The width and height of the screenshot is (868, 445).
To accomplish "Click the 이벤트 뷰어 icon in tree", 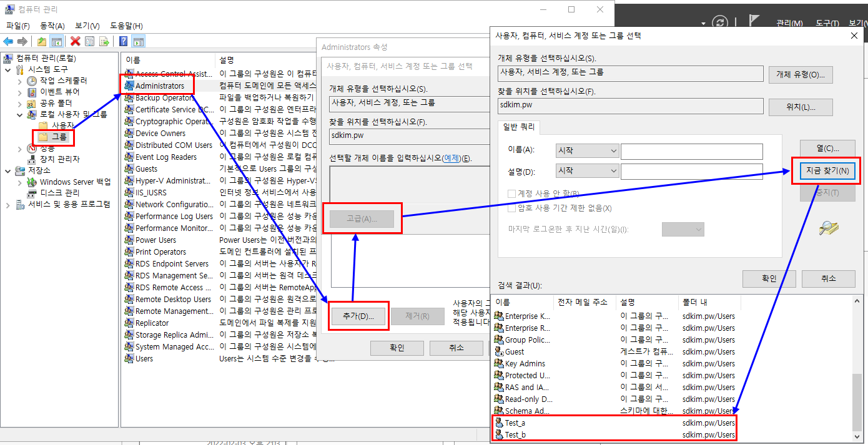I will point(32,92).
